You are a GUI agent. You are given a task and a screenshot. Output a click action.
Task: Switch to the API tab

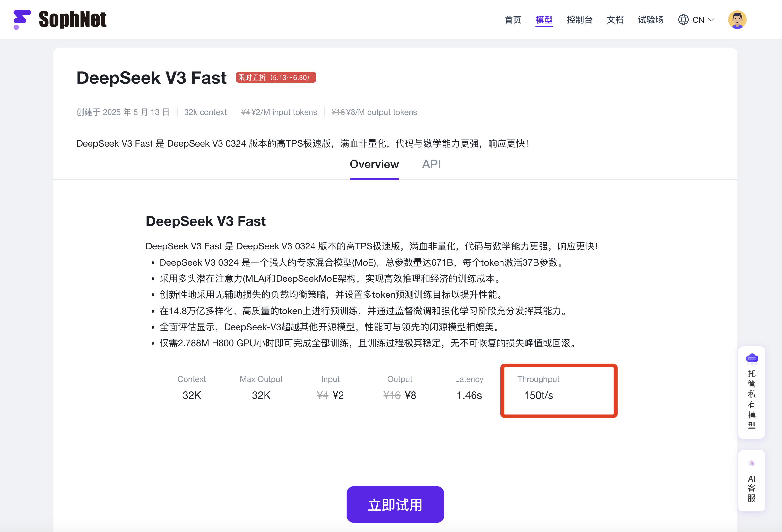click(431, 164)
